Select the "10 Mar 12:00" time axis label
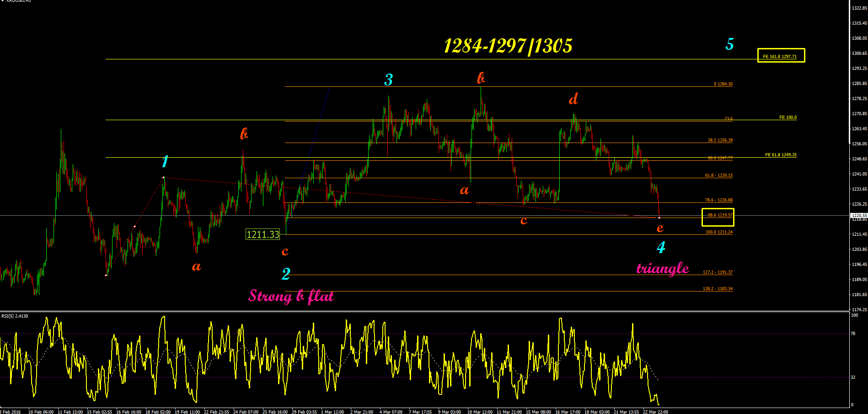Screen dimensions: 868x414 (480, 412)
